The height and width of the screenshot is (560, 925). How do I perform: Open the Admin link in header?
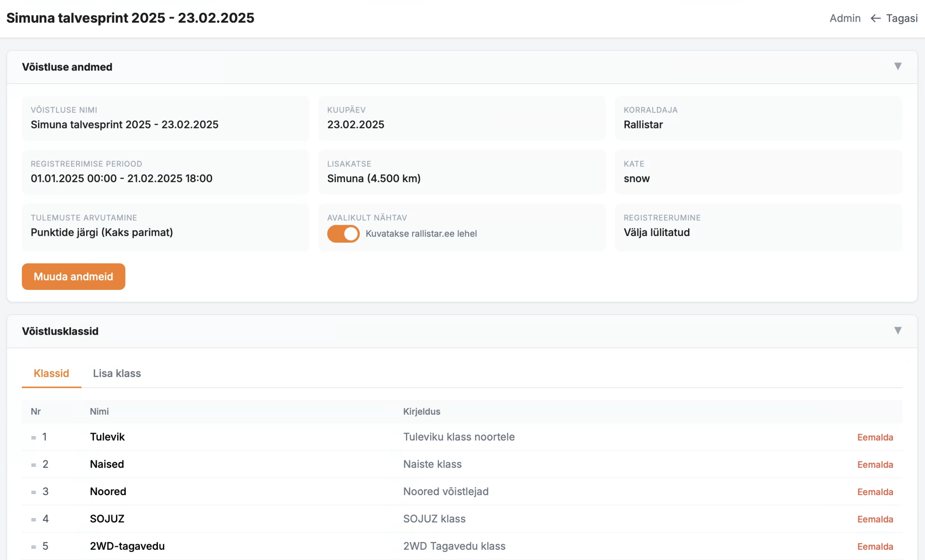pyautogui.click(x=845, y=18)
